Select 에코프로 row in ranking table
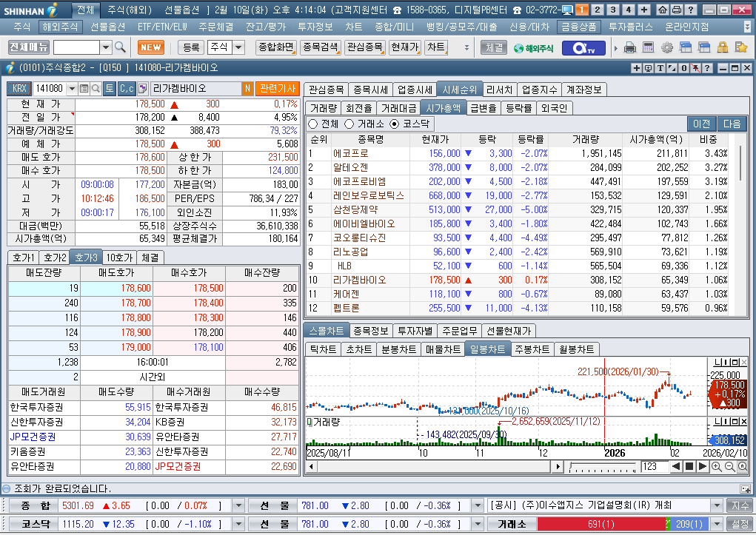Screen dimensions: 756x535 pyautogui.click(x=519, y=153)
